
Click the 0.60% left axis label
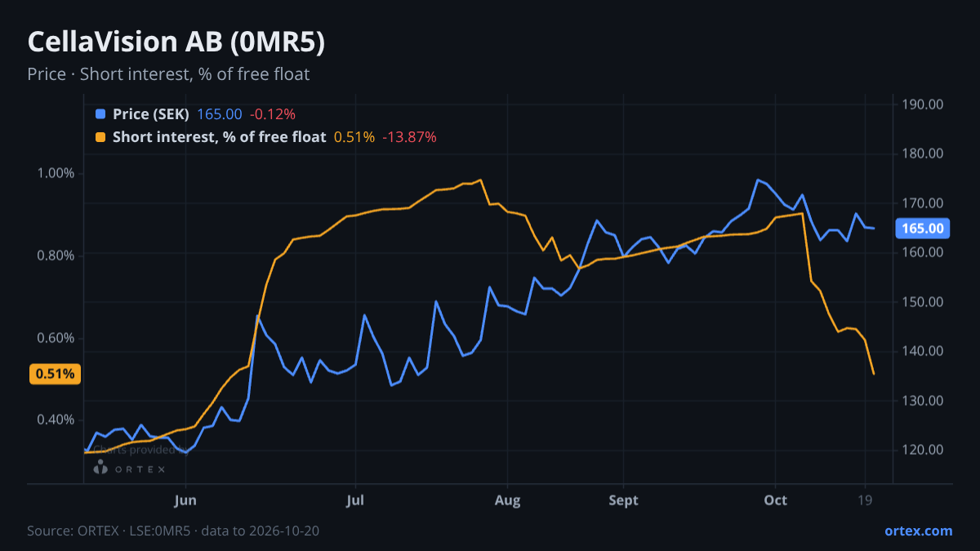(56, 338)
